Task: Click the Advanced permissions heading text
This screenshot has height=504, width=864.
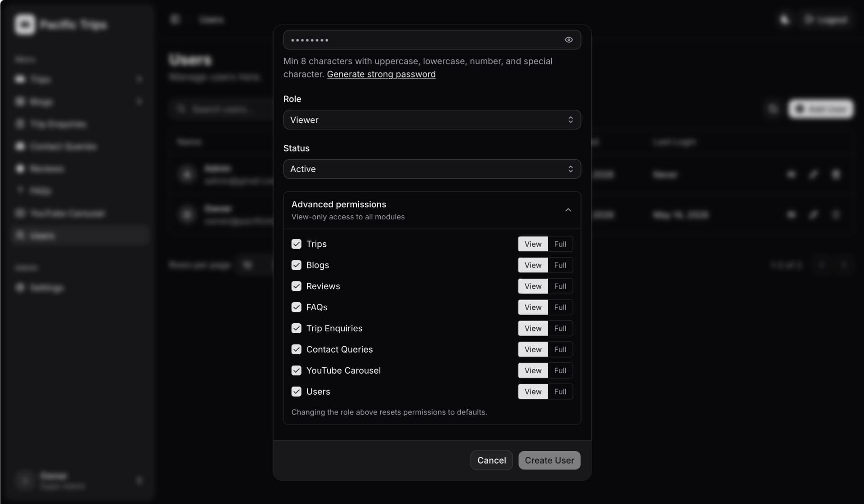Action: pos(338,204)
